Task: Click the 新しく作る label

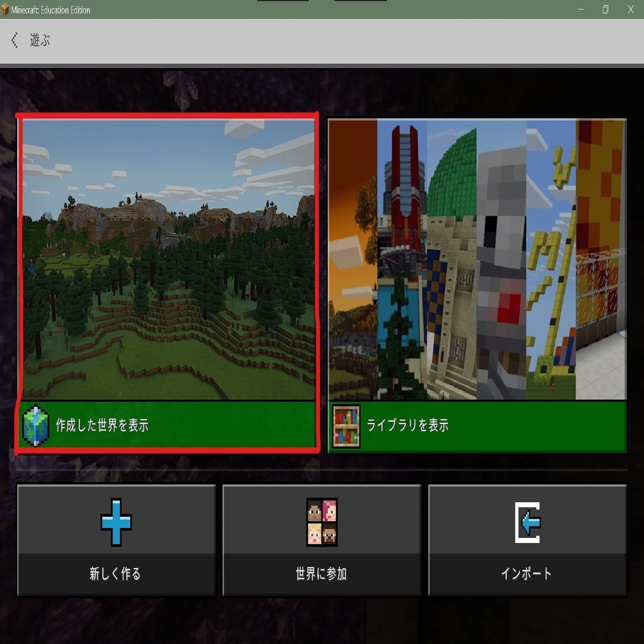Action: [x=116, y=574]
